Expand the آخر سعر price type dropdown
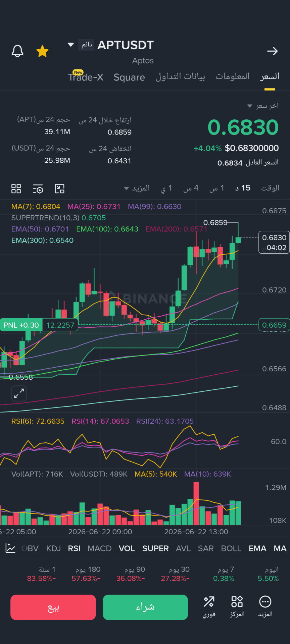This screenshot has width=290, height=644. (263, 106)
